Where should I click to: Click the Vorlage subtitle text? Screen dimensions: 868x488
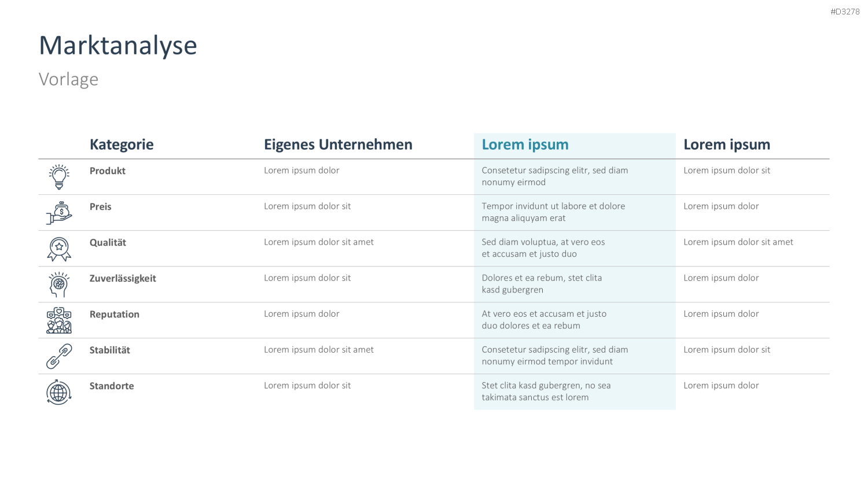pos(68,79)
